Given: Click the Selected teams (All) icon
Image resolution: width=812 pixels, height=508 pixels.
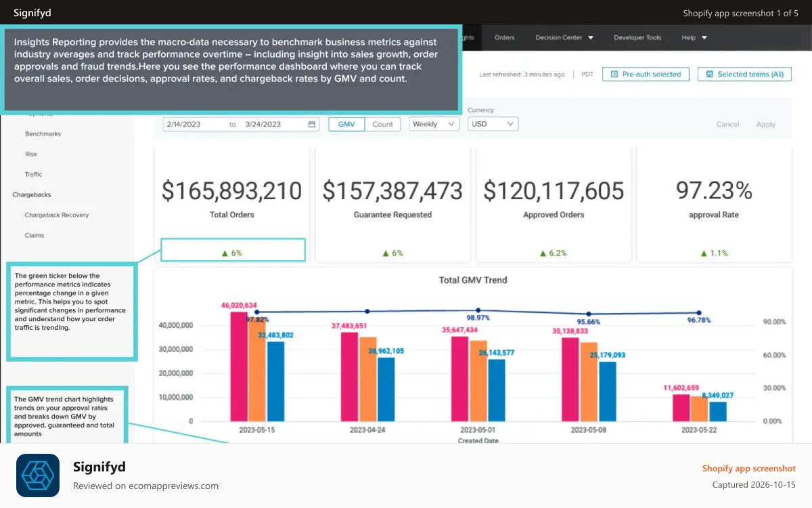Looking at the screenshot, I should 710,75.
